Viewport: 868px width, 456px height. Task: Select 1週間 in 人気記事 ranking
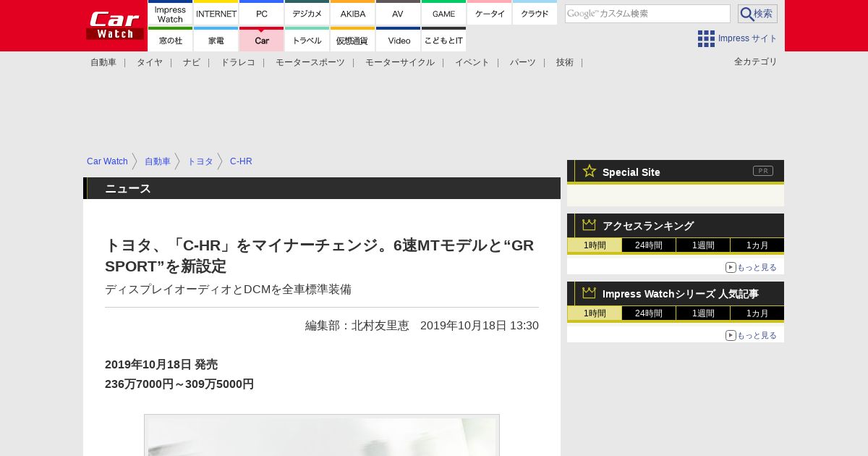click(703, 313)
